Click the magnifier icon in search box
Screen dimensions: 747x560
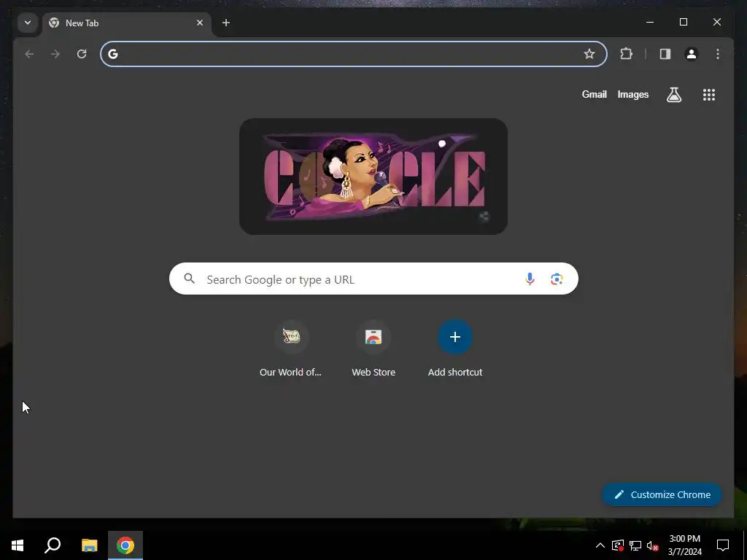pos(189,279)
